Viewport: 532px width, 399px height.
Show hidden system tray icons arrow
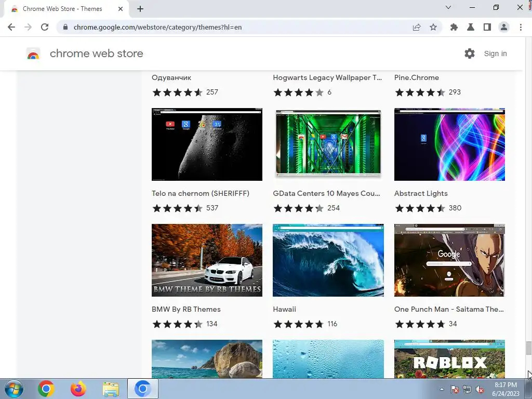point(442,389)
